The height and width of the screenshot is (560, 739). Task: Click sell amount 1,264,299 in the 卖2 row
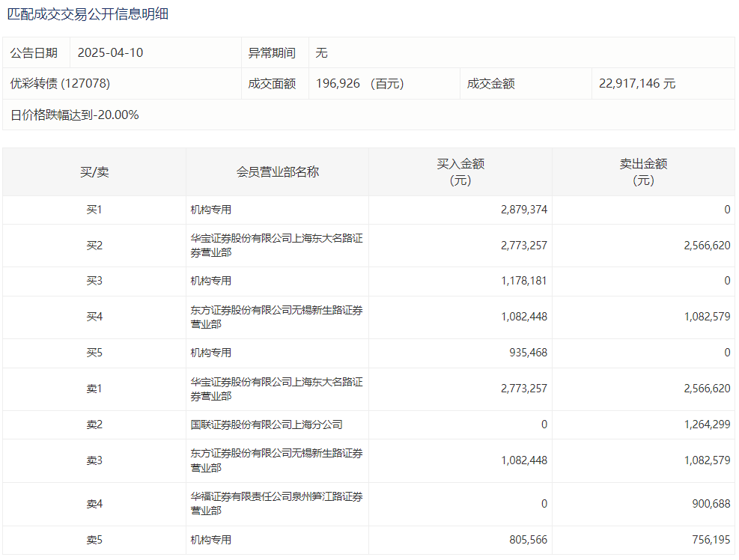pyautogui.click(x=707, y=424)
